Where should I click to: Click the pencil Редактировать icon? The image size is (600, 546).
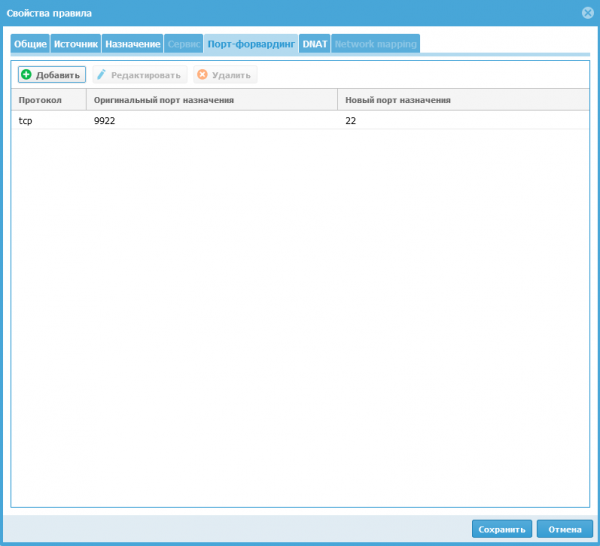(x=101, y=75)
